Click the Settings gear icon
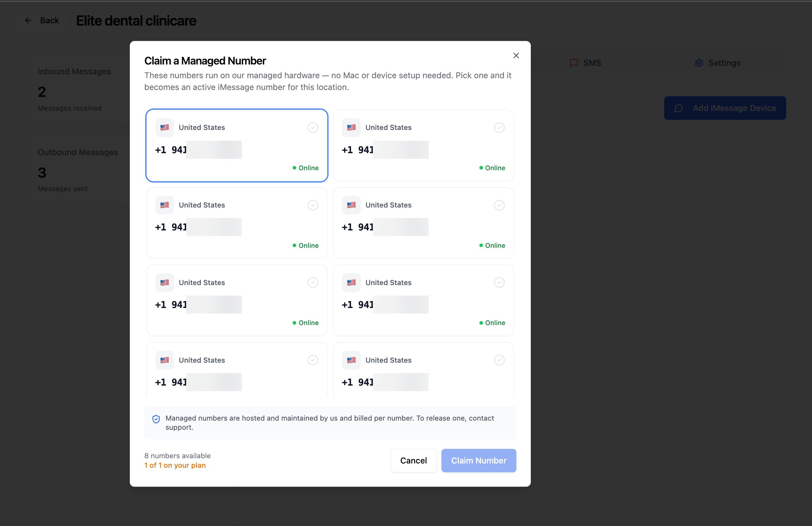The height and width of the screenshot is (526, 812). pos(699,63)
